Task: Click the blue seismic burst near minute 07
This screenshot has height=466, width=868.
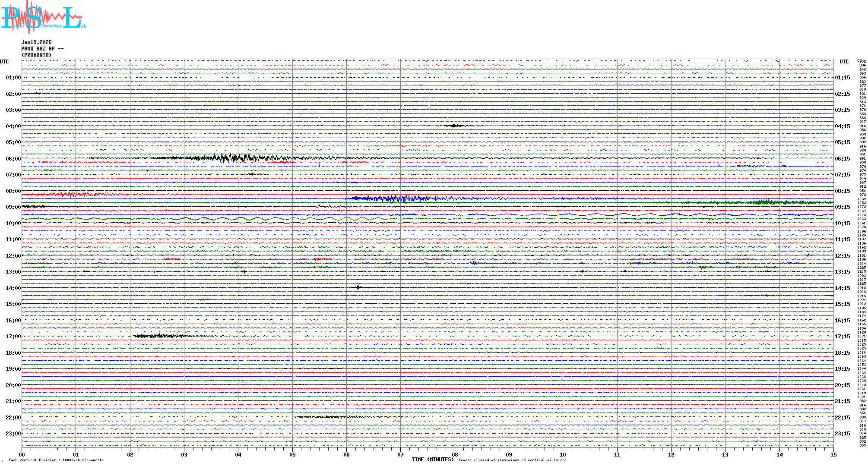Action: [397, 198]
